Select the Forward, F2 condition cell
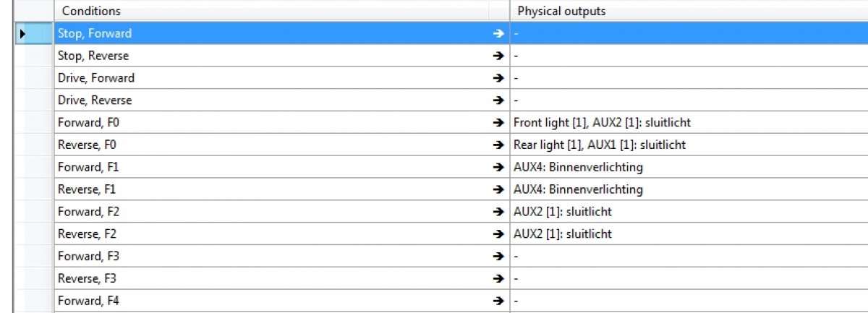868x313 pixels. pyautogui.click(x=282, y=212)
